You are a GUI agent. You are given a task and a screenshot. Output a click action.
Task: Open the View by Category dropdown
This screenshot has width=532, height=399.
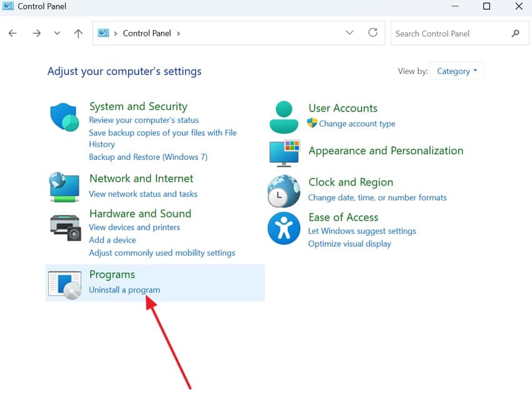[x=457, y=71]
